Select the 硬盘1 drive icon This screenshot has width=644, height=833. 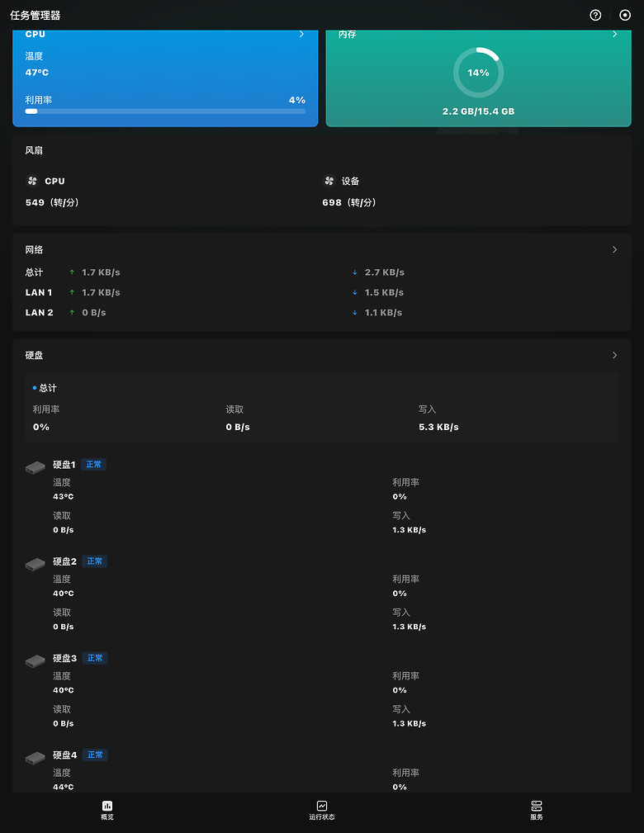point(36,468)
